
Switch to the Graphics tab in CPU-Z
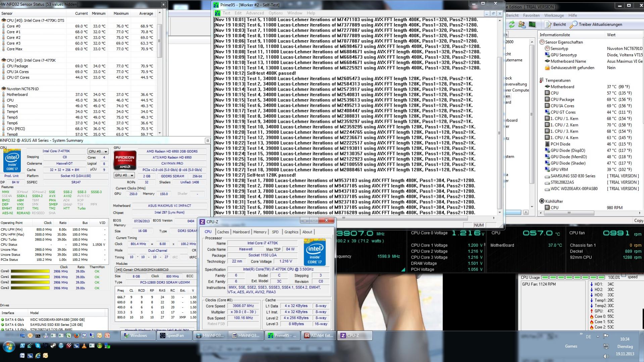[291, 232]
